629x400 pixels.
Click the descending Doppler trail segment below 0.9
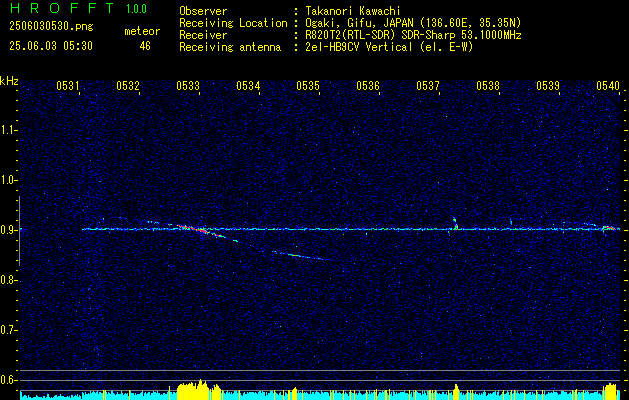[x=301, y=256]
